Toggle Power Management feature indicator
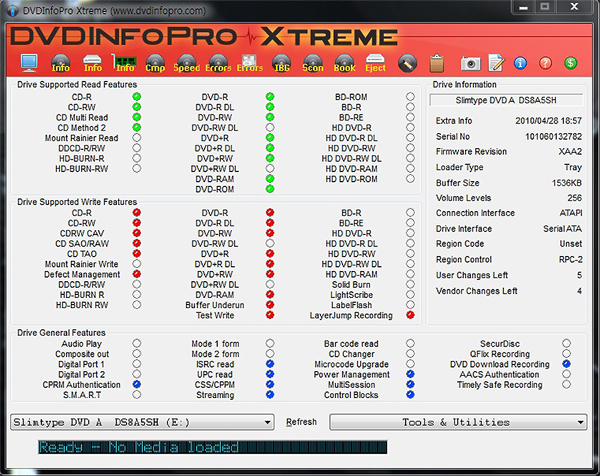Viewport: 600px width, 476px height. [410, 374]
